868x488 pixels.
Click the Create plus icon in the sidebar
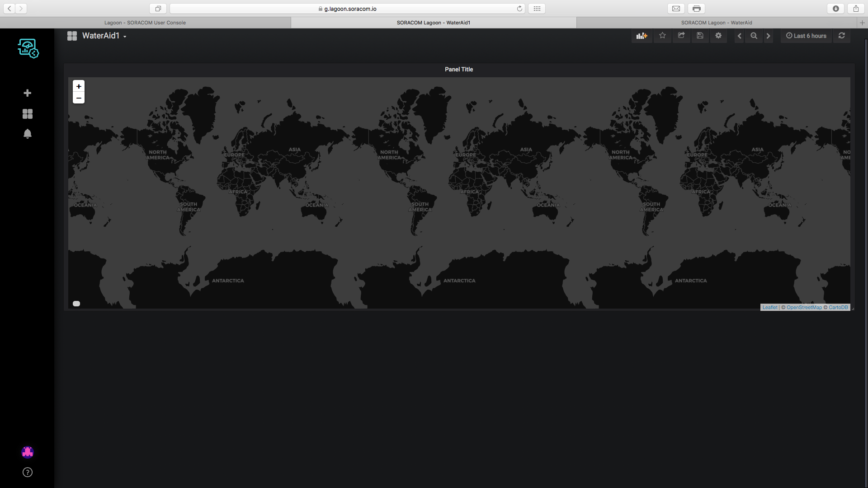point(28,93)
